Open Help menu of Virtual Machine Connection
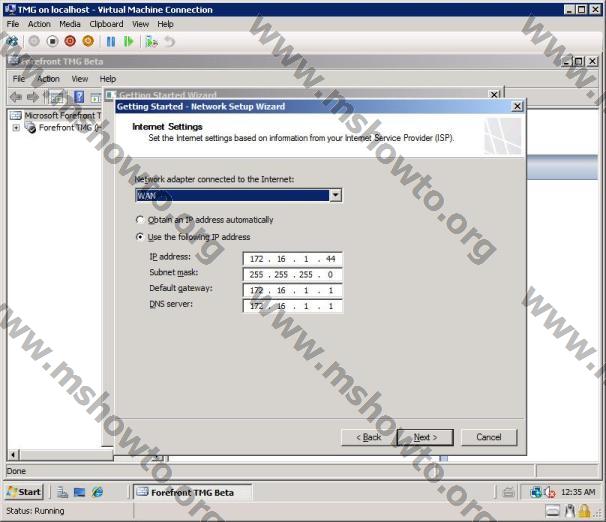This screenshot has width=606, height=522. pyautogui.click(x=165, y=24)
